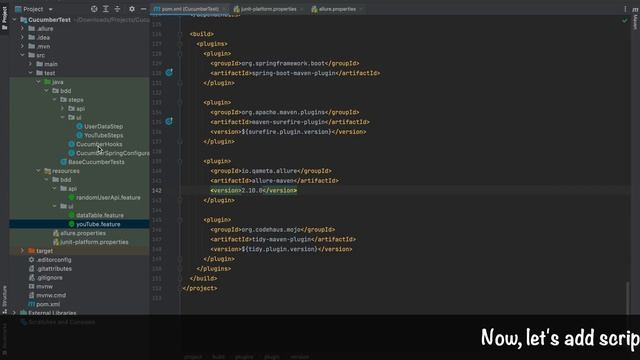Collapse the src folder

click(22, 55)
